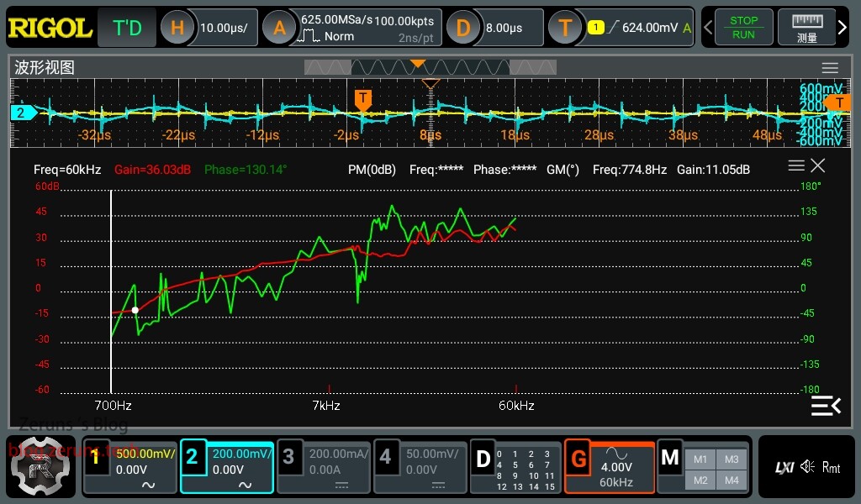The height and width of the screenshot is (504, 861).
Task: Open Horizontal timebase settings (H)
Action: point(177,28)
